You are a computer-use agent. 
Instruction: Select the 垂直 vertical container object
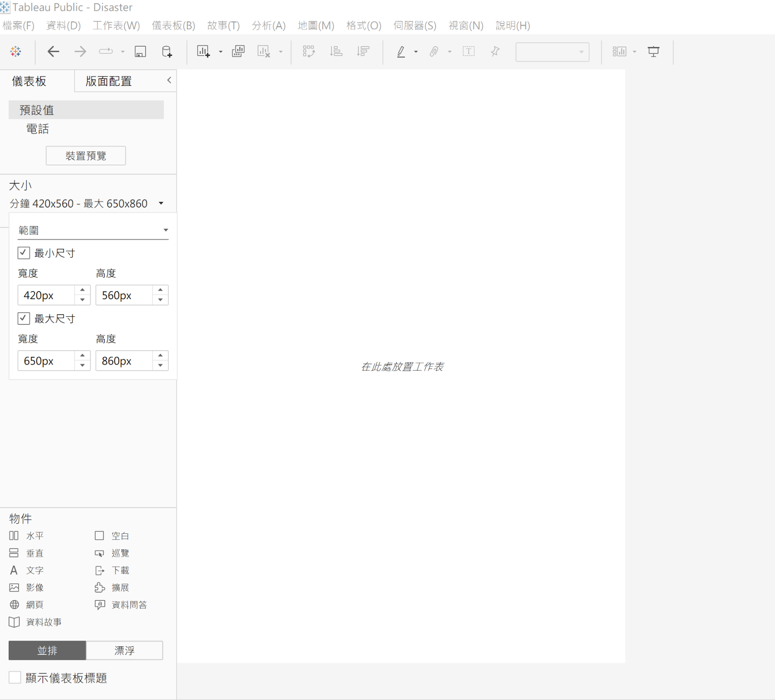(27, 553)
